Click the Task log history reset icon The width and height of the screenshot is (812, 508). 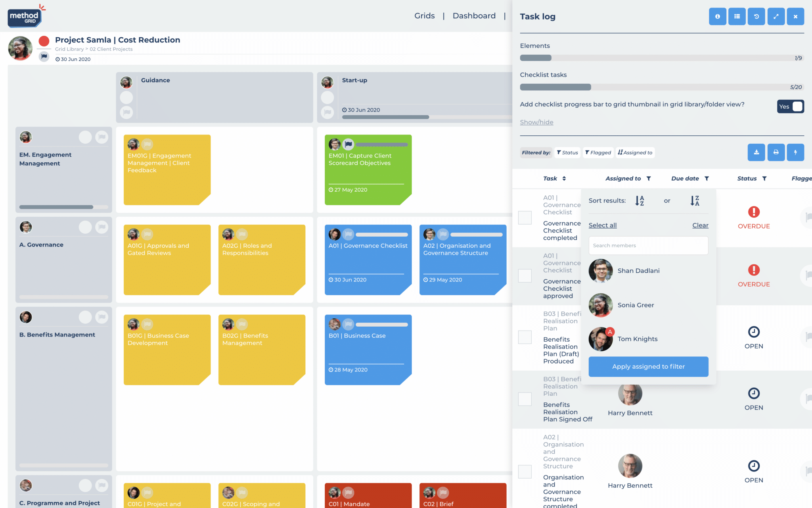coord(756,17)
